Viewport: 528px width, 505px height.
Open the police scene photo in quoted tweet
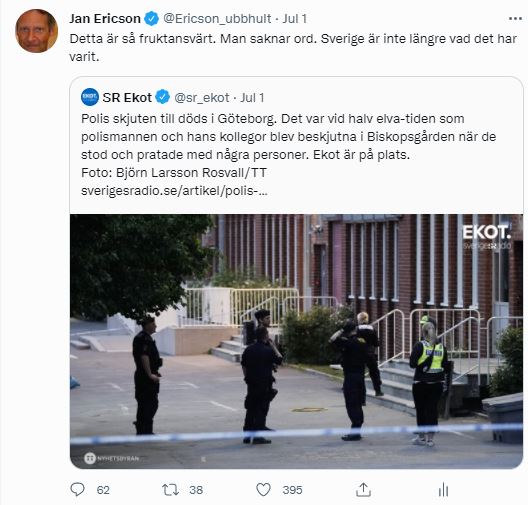[x=296, y=341]
